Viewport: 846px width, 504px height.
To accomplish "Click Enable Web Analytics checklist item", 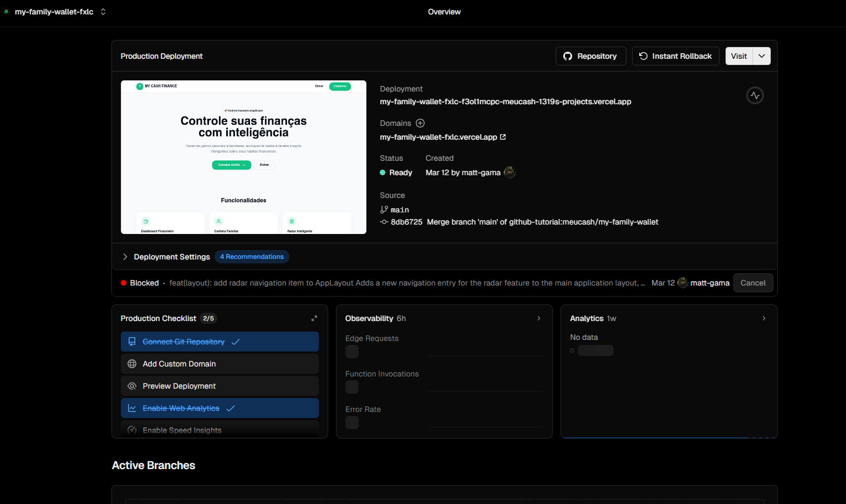I will click(x=220, y=408).
